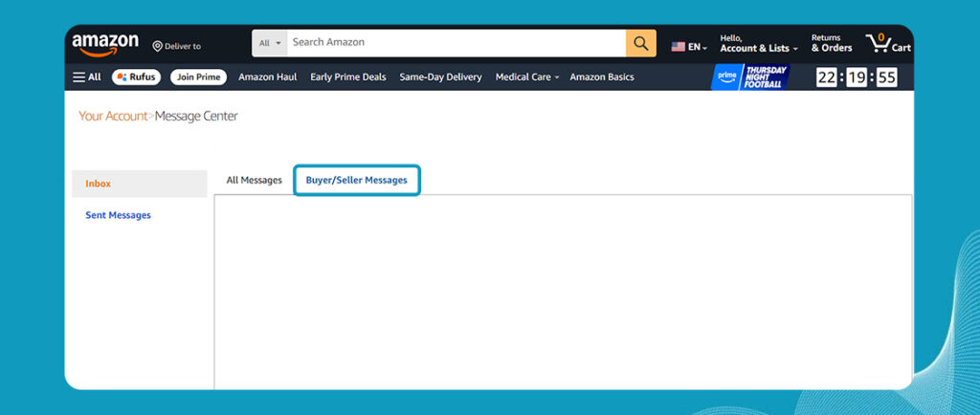Open Early Prime Deals link
Screen dimensions: 980x415
pos(347,77)
